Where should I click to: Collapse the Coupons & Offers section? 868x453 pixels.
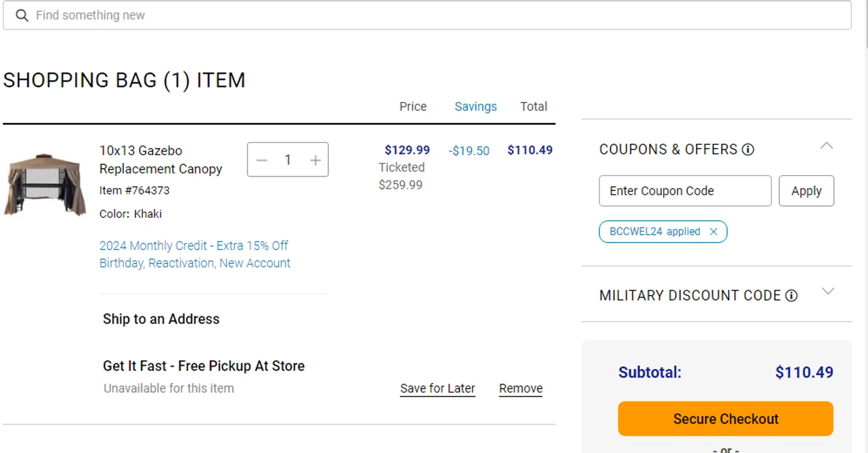pyautogui.click(x=827, y=146)
